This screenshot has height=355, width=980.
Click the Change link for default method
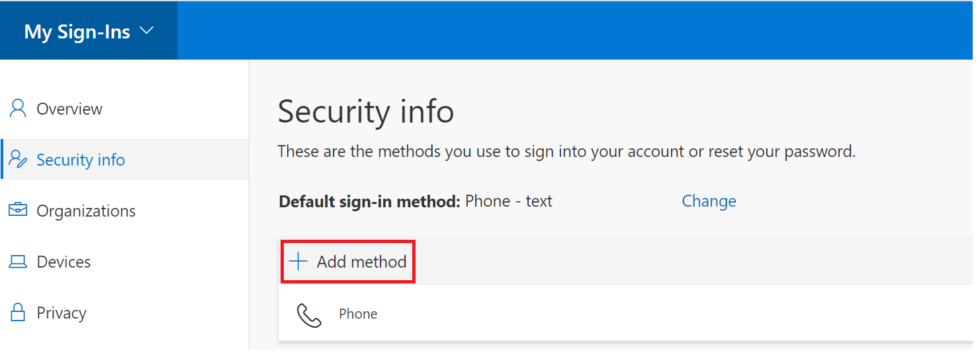[709, 201]
